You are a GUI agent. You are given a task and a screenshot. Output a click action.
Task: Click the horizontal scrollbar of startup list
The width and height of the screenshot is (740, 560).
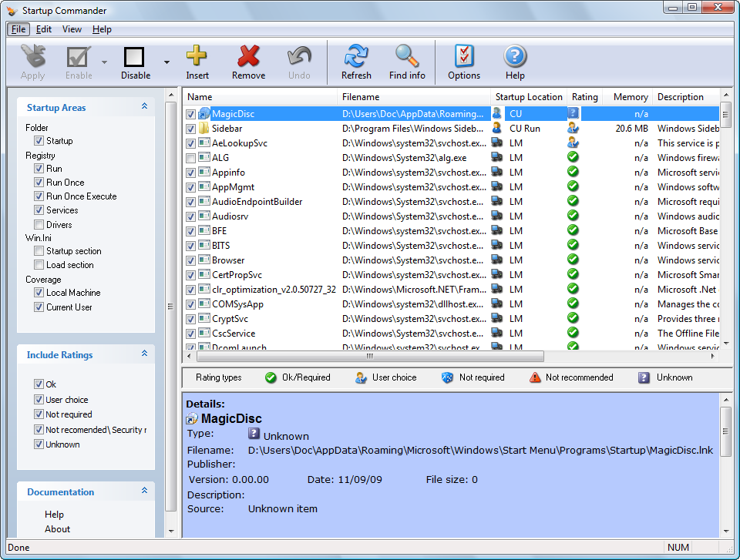[x=369, y=357]
